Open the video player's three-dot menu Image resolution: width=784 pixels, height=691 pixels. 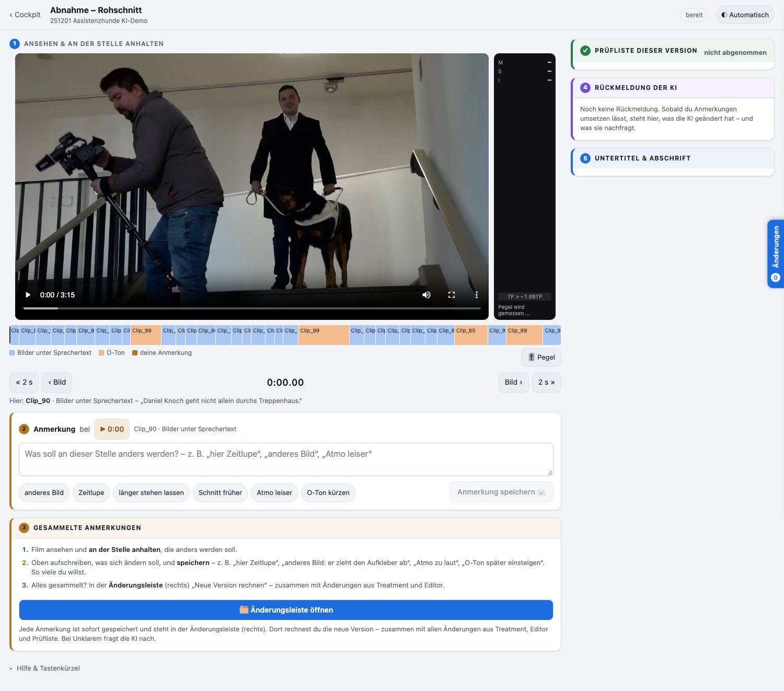pyautogui.click(x=477, y=295)
